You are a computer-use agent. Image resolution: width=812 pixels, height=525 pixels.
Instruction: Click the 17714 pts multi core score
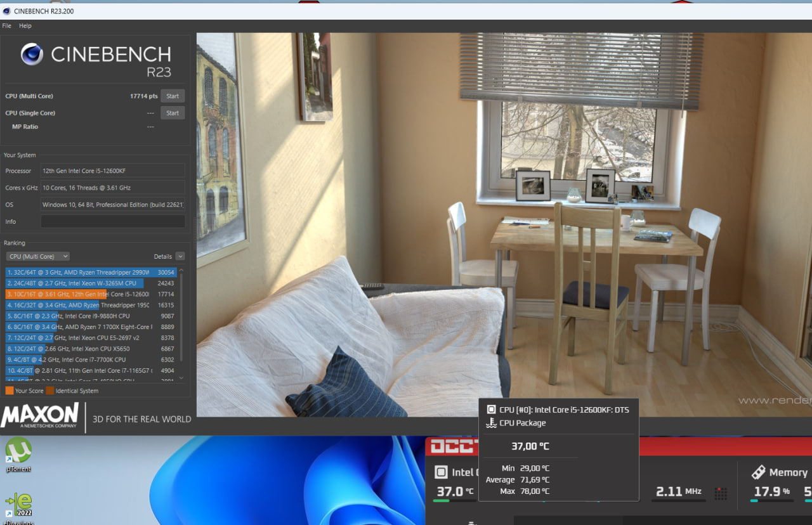tap(144, 96)
